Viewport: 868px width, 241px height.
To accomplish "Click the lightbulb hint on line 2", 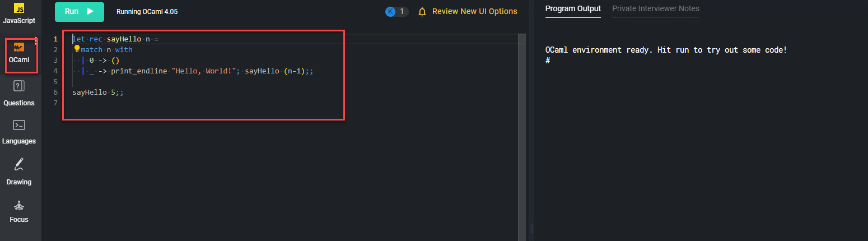I will (x=77, y=49).
